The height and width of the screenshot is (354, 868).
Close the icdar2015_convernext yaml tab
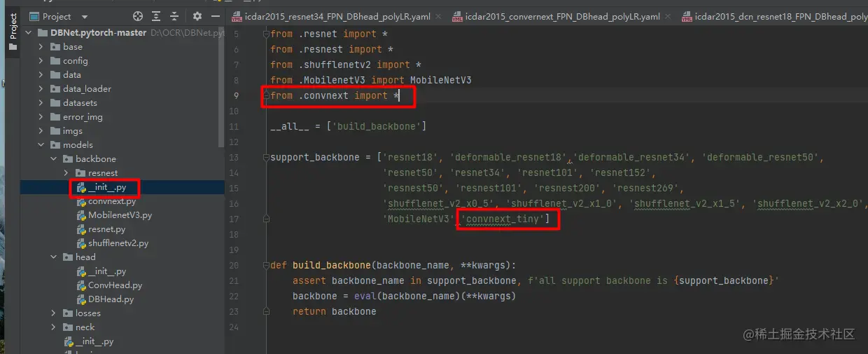[x=668, y=16]
